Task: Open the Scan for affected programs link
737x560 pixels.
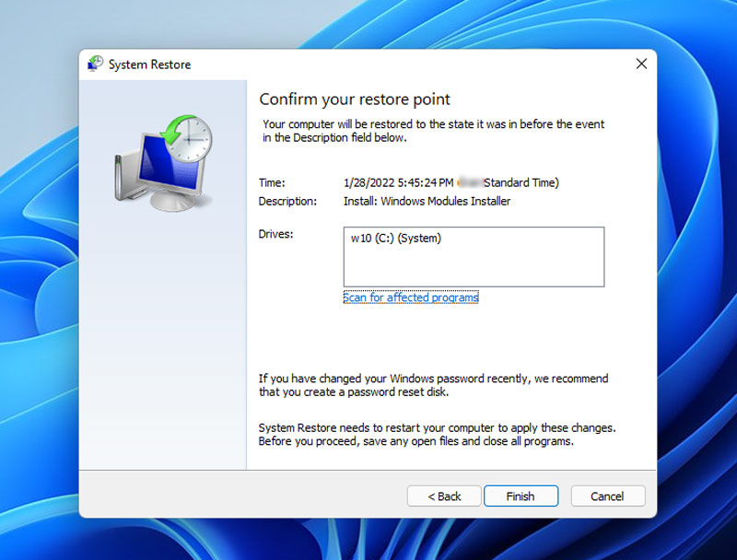Action: [411, 297]
